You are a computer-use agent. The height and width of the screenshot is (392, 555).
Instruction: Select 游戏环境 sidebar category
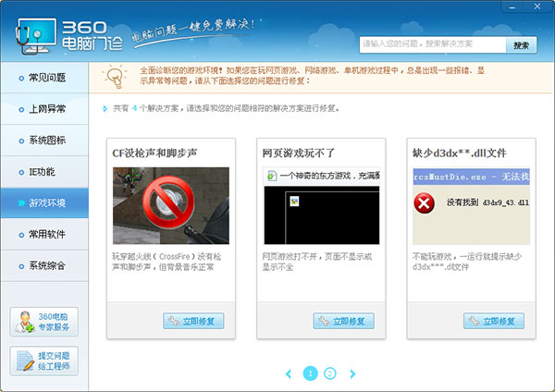click(44, 202)
